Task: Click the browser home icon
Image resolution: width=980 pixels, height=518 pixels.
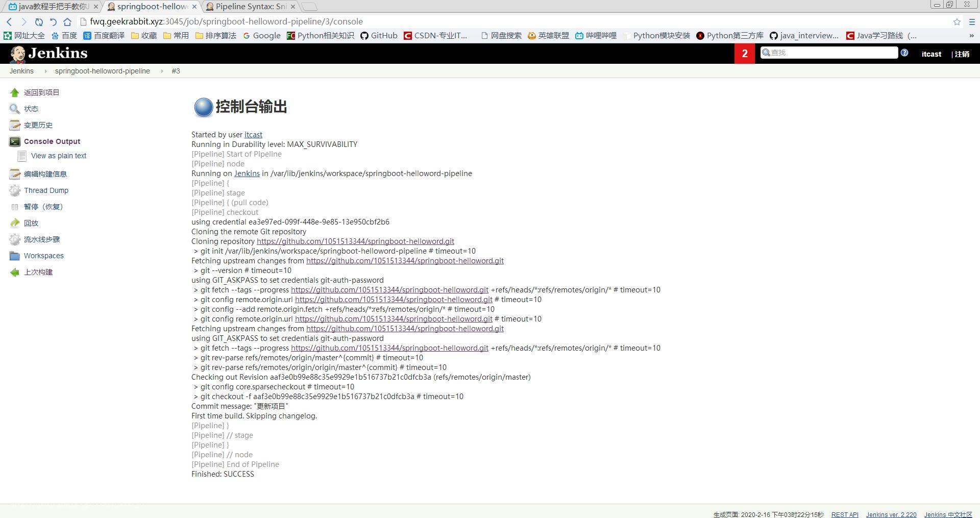Action: point(67,21)
